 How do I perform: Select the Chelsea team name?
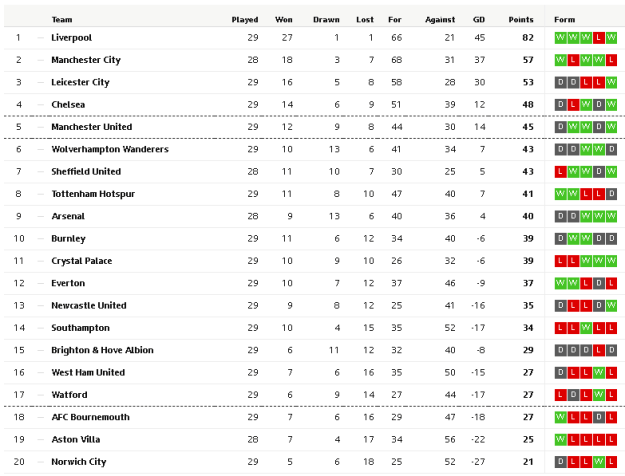[x=68, y=105]
